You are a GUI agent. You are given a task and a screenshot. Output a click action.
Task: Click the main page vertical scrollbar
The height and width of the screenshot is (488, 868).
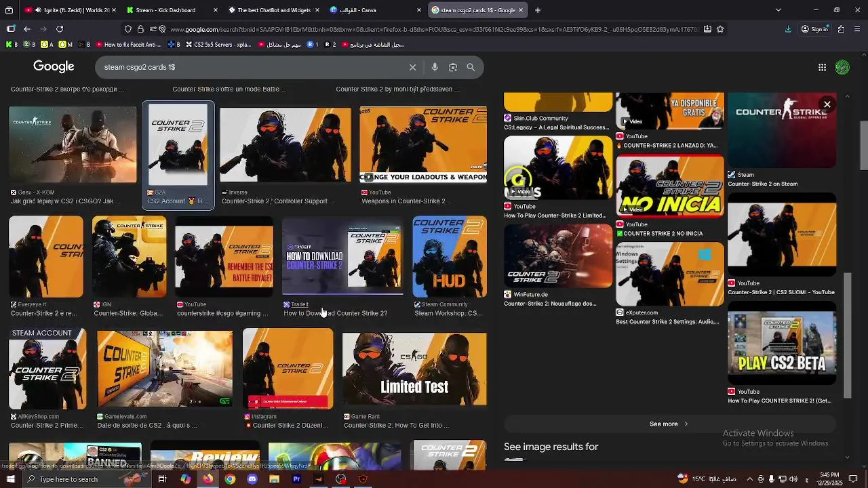click(863, 146)
